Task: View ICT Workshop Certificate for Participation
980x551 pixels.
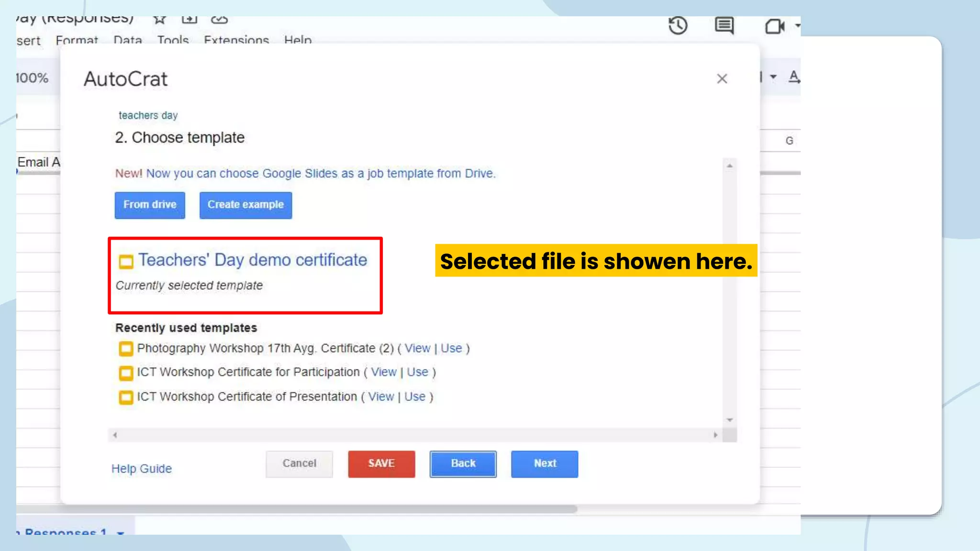Action: click(x=384, y=372)
